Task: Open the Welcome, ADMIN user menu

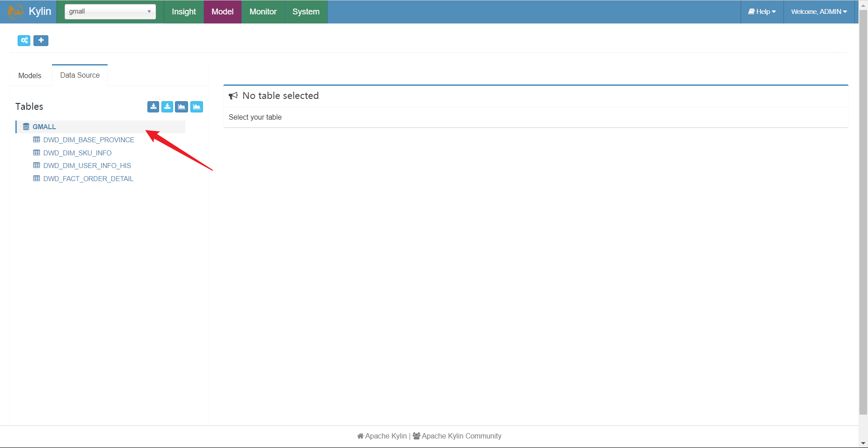Action: (819, 12)
